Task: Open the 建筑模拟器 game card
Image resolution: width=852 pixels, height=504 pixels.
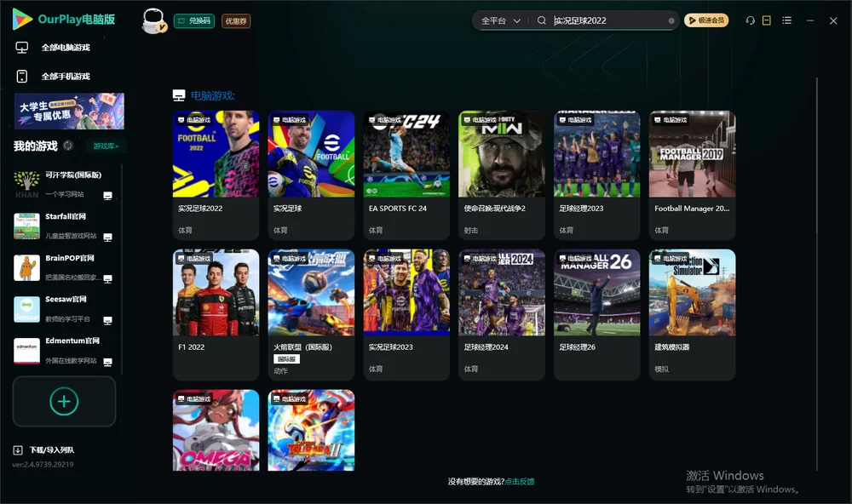Action: (692, 314)
